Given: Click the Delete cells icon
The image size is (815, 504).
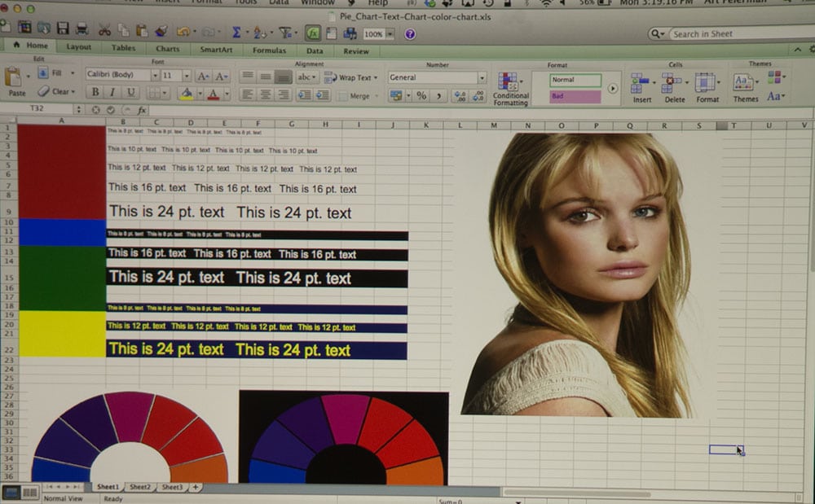Looking at the screenshot, I should click(x=670, y=83).
